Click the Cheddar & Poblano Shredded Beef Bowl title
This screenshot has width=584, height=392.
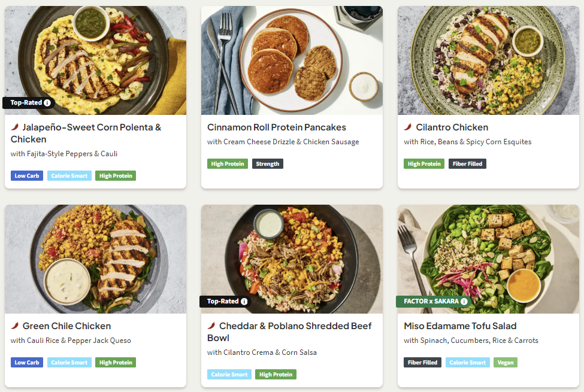pyautogui.click(x=289, y=332)
